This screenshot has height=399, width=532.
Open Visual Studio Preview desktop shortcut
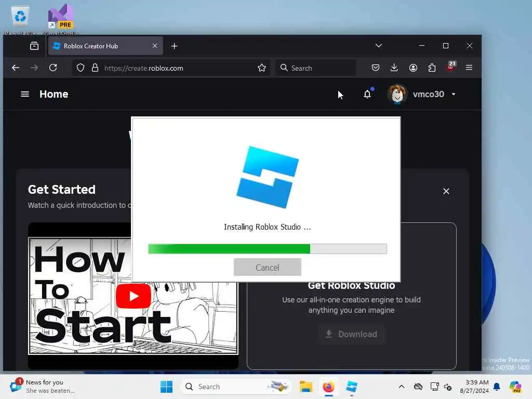(x=61, y=19)
